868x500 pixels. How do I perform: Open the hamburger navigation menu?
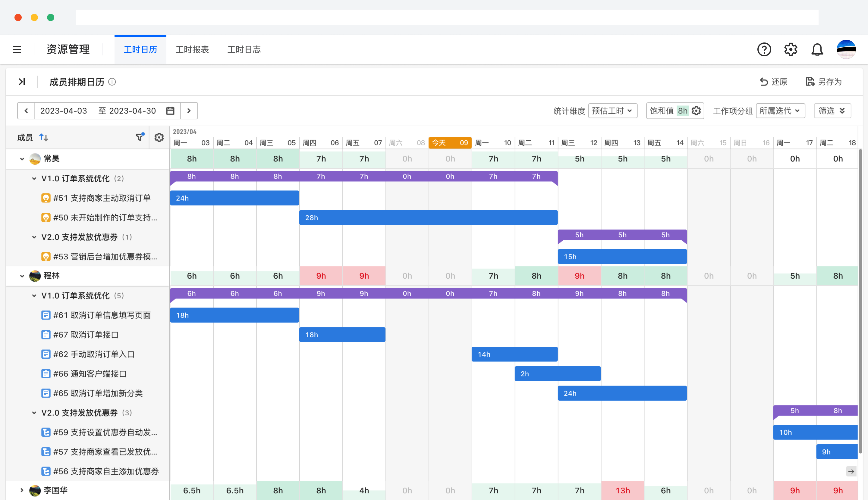[x=17, y=49]
